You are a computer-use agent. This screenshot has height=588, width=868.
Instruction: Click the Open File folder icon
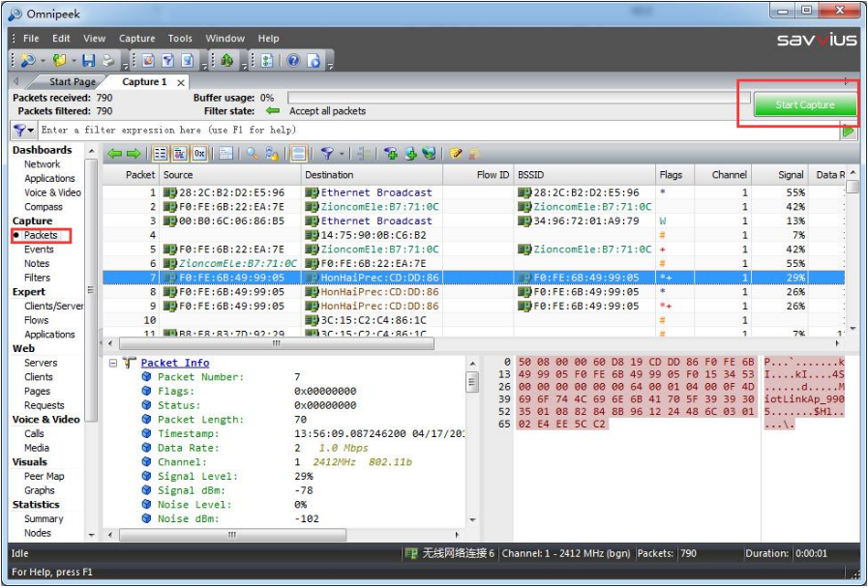coord(59,60)
